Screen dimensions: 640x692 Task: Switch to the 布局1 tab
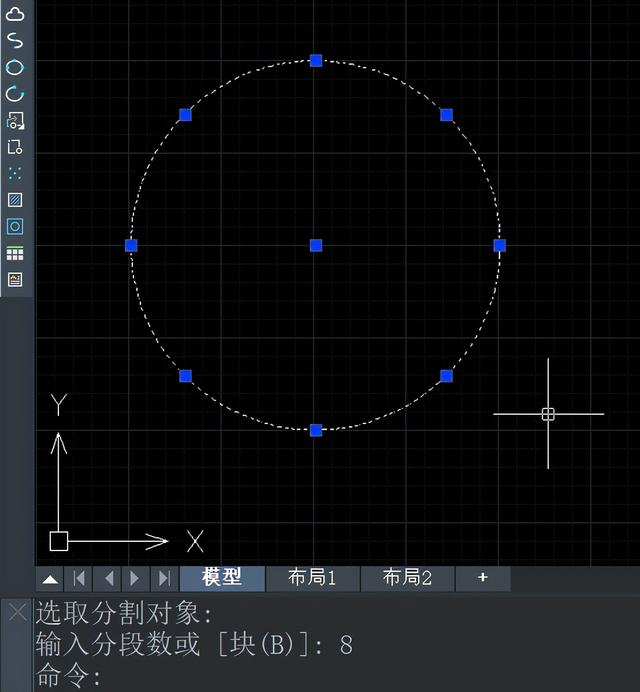tap(312, 578)
